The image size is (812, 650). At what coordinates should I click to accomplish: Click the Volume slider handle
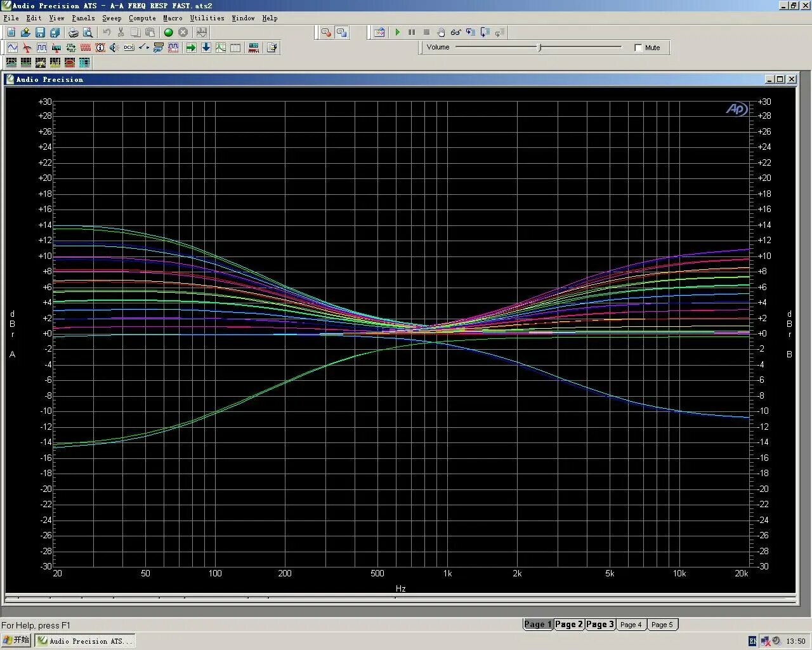[540, 48]
